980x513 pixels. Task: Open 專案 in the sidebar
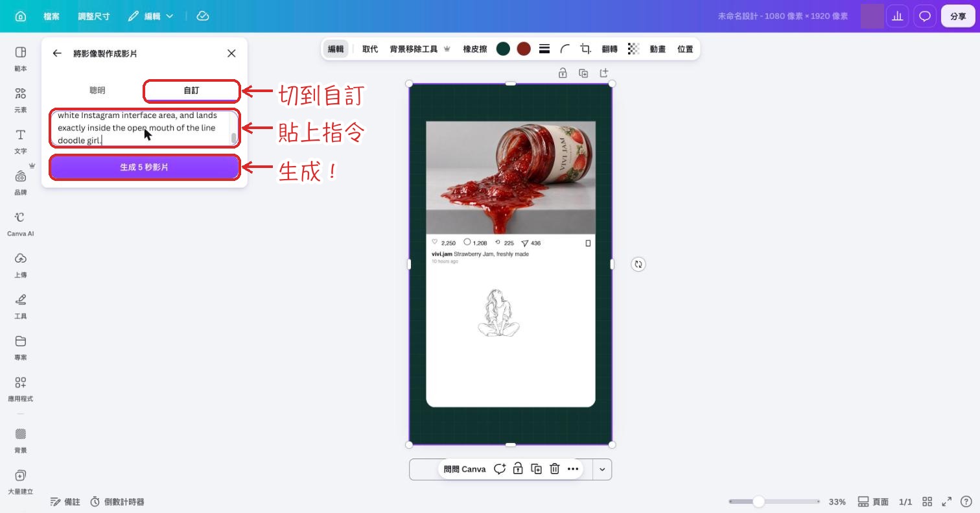[21, 348]
